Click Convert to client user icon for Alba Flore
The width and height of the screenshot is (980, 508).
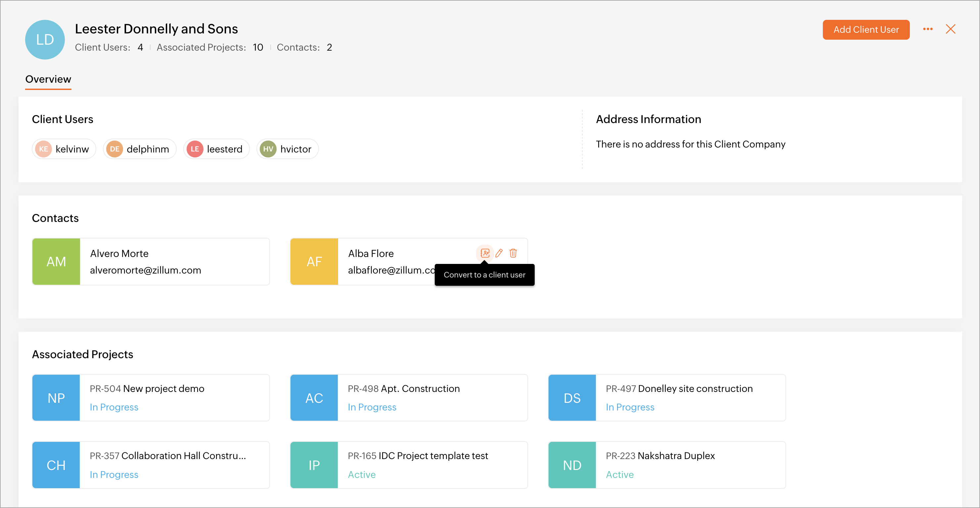[x=485, y=253]
